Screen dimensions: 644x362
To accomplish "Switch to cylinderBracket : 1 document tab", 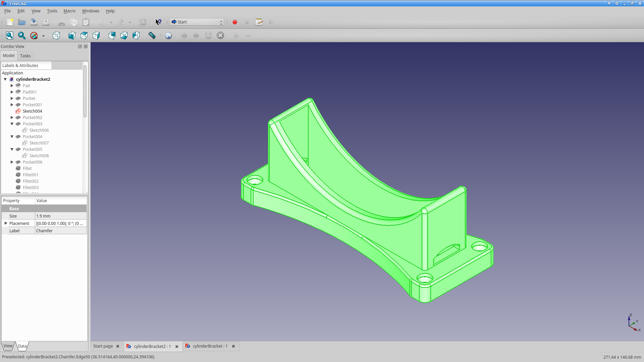I will pyautogui.click(x=210, y=346).
